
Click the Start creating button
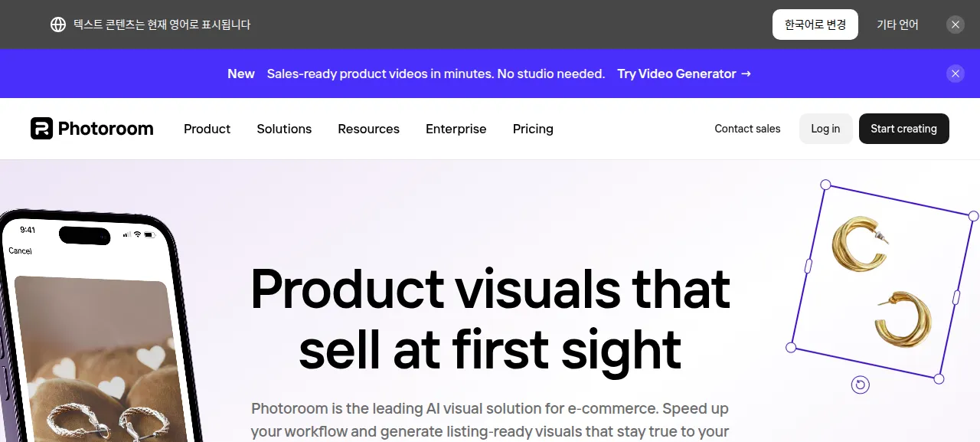[903, 129]
